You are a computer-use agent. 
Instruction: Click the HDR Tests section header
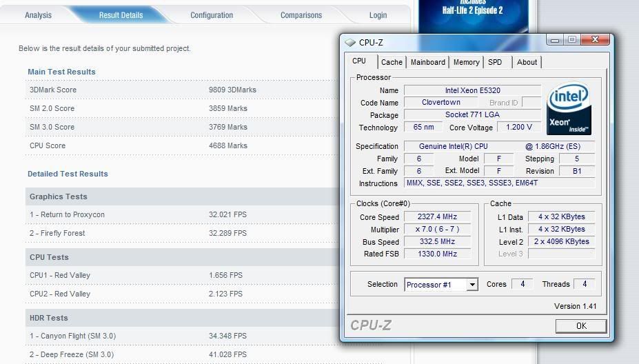(182, 318)
